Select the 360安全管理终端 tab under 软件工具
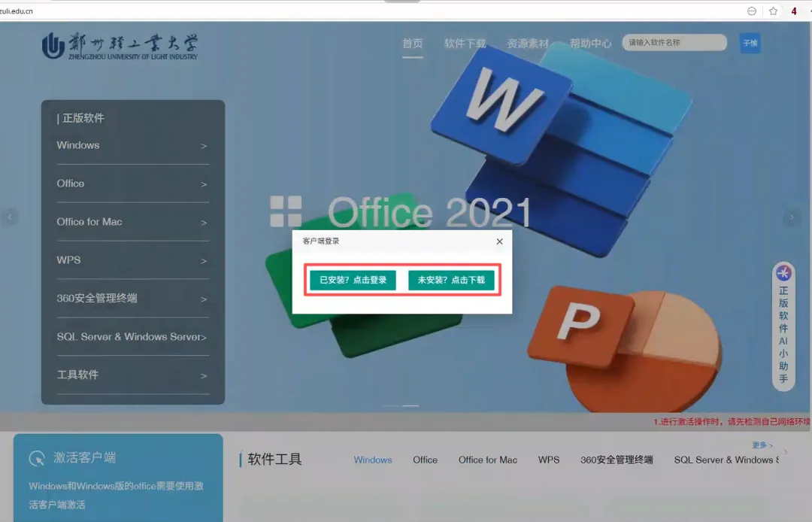 (617, 460)
